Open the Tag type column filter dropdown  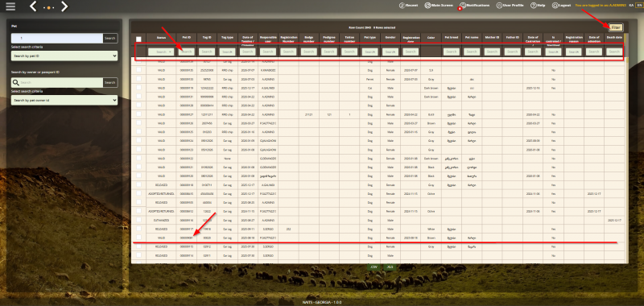click(227, 52)
